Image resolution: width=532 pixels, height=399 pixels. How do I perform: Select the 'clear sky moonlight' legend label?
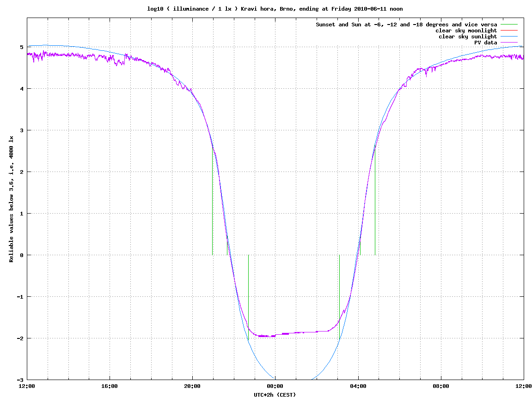coord(466,31)
